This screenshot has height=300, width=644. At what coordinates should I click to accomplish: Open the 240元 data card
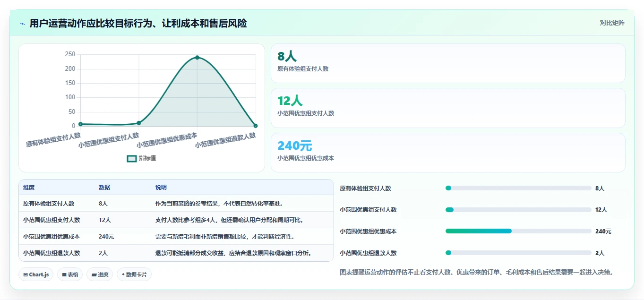tap(448, 153)
